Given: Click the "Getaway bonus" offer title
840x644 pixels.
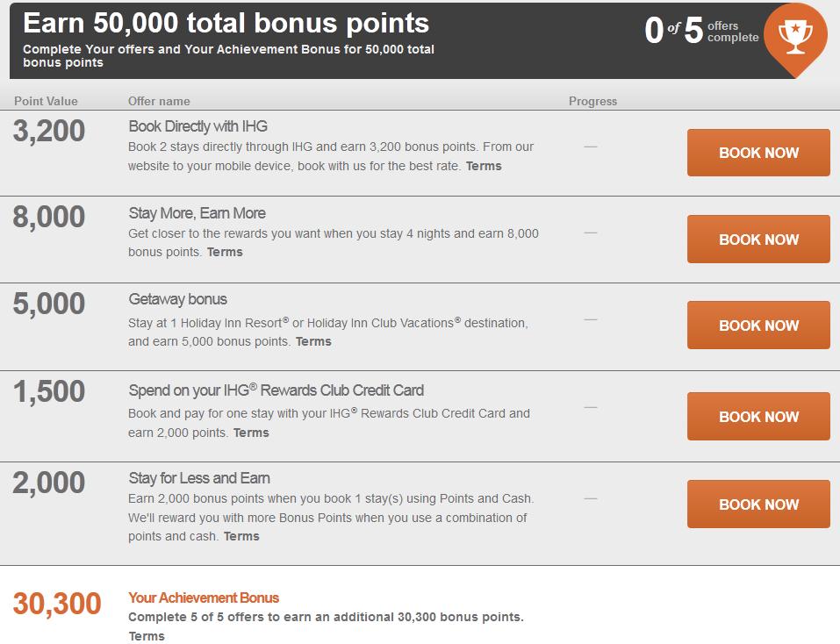Looking at the screenshot, I should [177, 299].
